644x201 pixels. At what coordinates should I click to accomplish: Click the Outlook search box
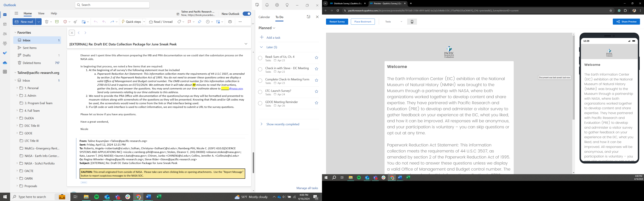pos(112,5)
